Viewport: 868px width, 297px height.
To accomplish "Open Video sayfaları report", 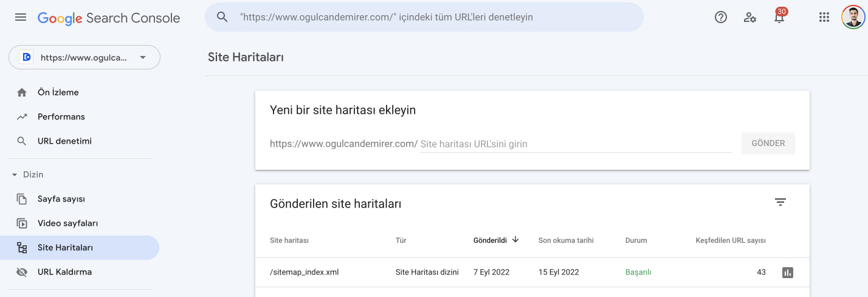I will (67, 223).
